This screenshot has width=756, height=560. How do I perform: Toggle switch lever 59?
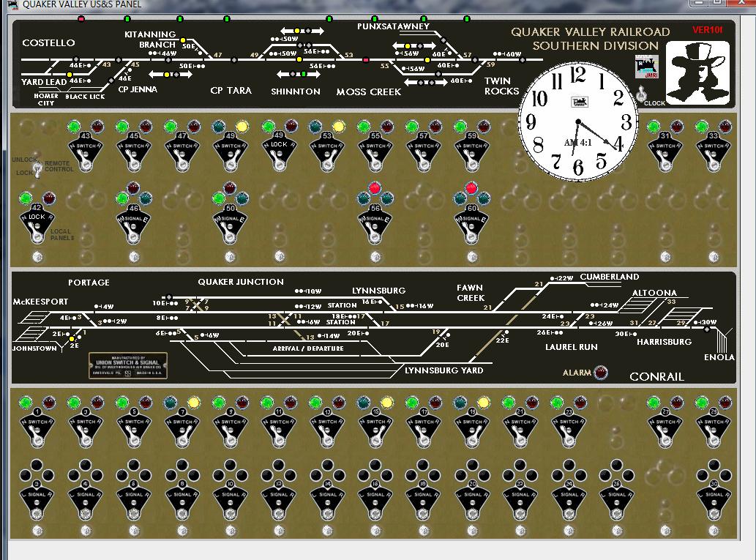tap(472, 152)
